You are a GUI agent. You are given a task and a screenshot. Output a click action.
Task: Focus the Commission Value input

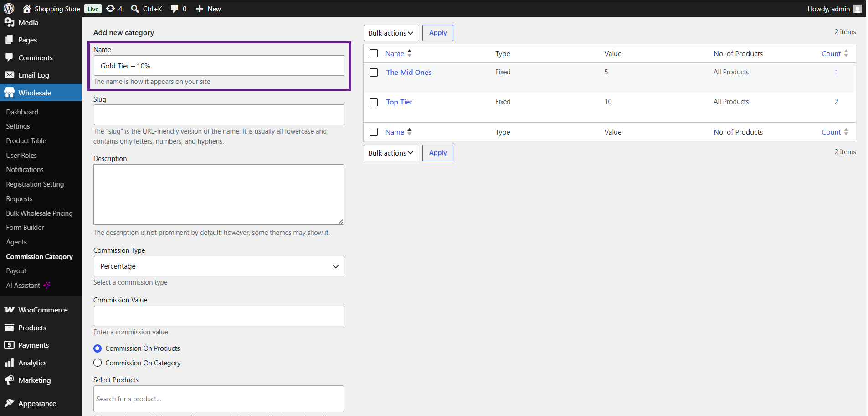(x=219, y=316)
